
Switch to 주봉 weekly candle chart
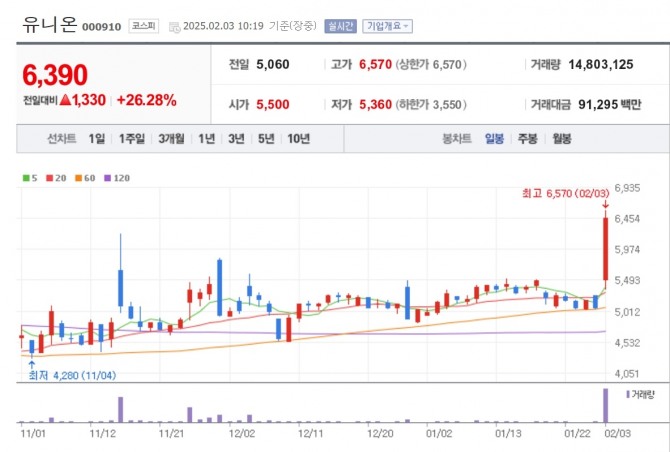[527, 140]
